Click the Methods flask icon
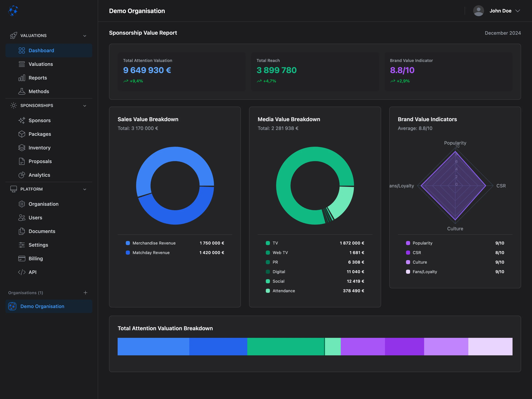Screen dimensions: 532x399 [x=22, y=91]
